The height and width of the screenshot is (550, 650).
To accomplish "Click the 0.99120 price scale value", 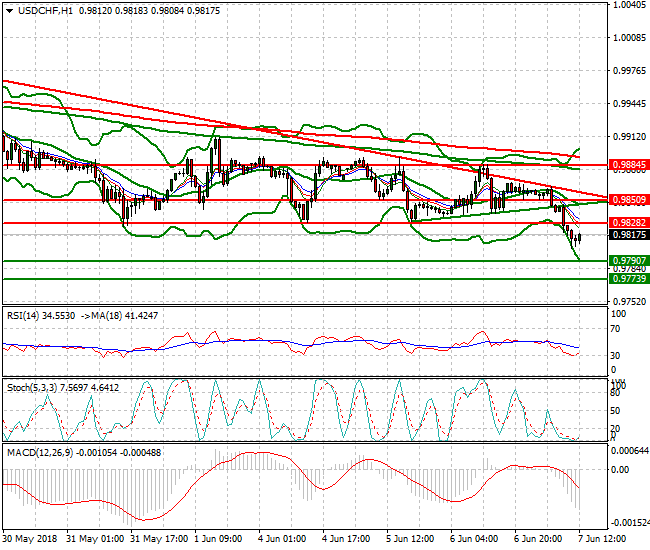I will [x=629, y=137].
